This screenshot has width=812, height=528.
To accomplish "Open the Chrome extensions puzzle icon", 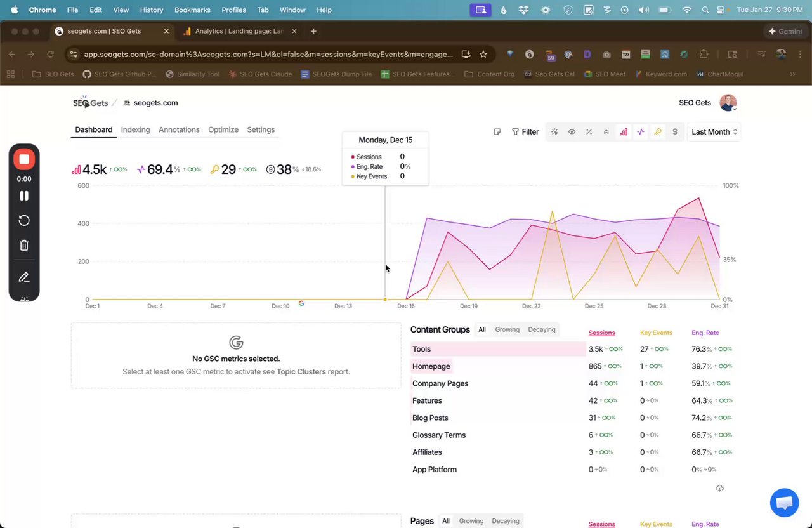I will (x=704, y=55).
